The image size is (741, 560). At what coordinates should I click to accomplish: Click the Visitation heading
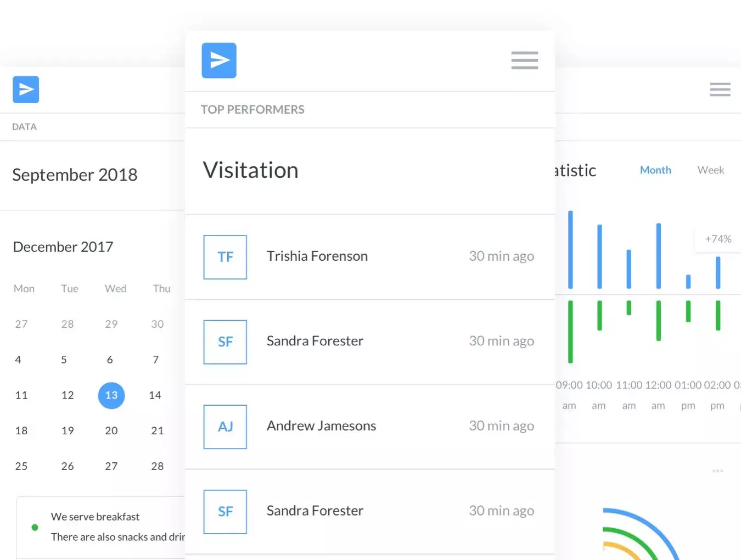click(x=251, y=170)
